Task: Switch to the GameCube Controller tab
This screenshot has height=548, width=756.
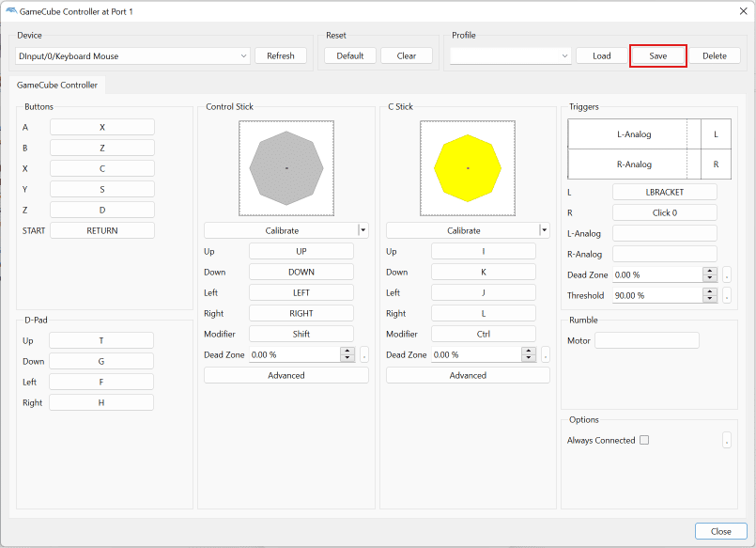Action: [58, 85]
